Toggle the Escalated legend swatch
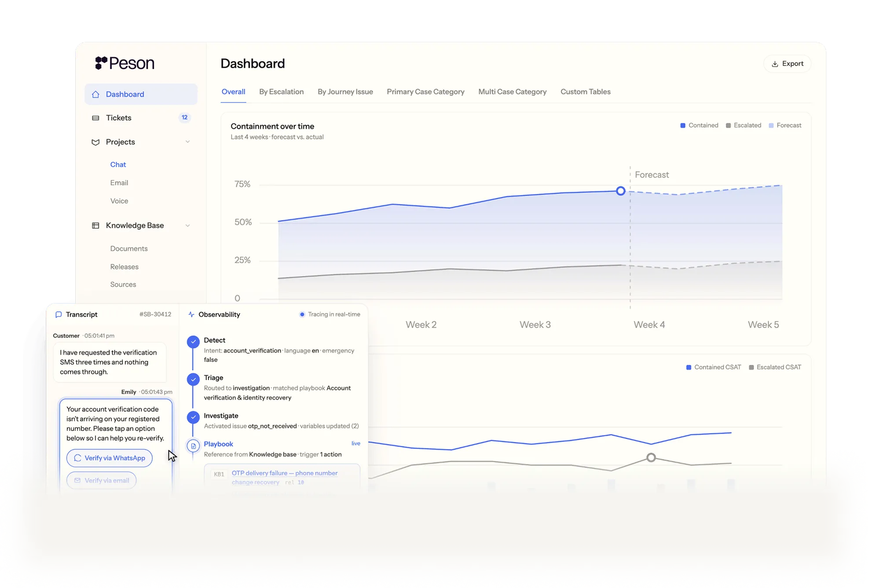 pyautogui.click(x=728, y=125)
